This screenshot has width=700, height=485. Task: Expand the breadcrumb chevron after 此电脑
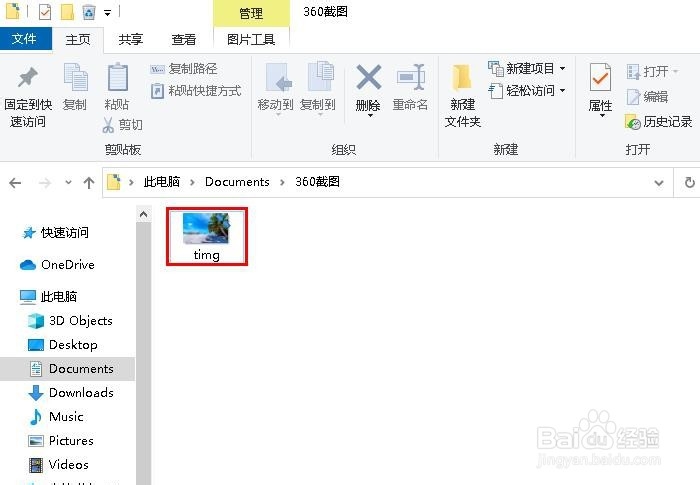[192, 182]
